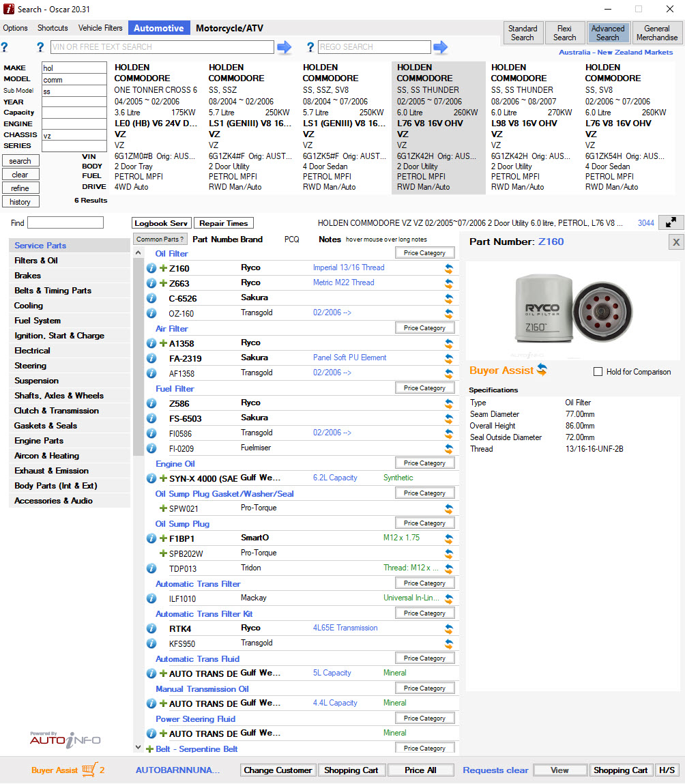Screen dimensions: 685x784
Task: Expand the Belt - Serpentine Belt section
Action: (x=149, y=749)
